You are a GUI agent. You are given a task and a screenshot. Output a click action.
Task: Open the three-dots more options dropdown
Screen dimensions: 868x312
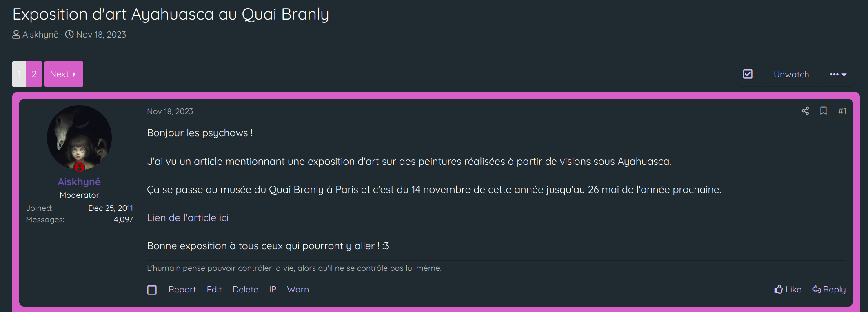838,75
